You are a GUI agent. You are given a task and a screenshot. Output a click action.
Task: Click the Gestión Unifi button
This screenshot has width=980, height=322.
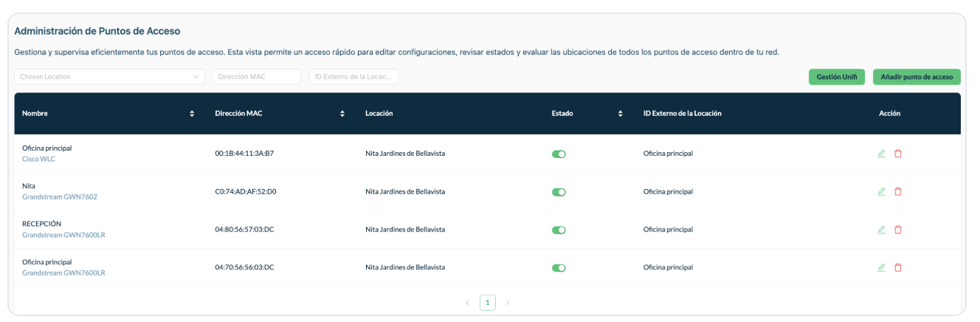coord(836,77)
